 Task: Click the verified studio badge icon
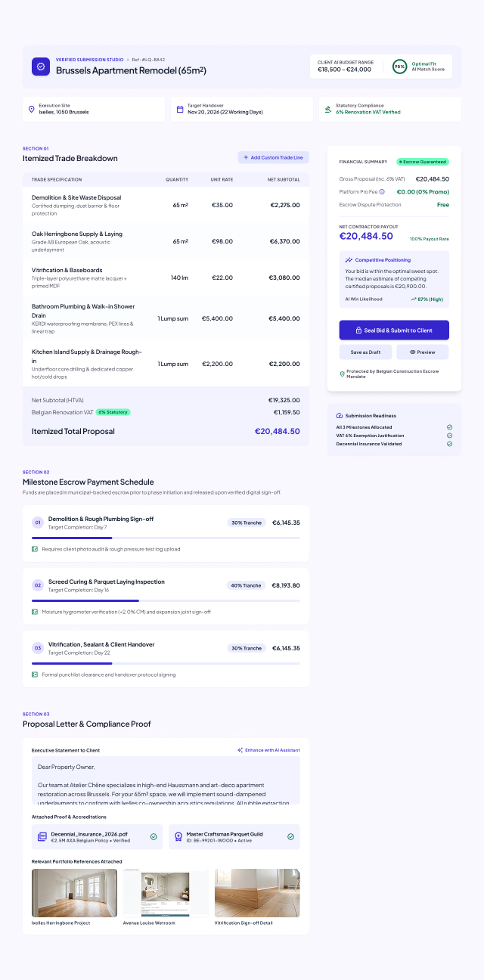coord(40,67)
